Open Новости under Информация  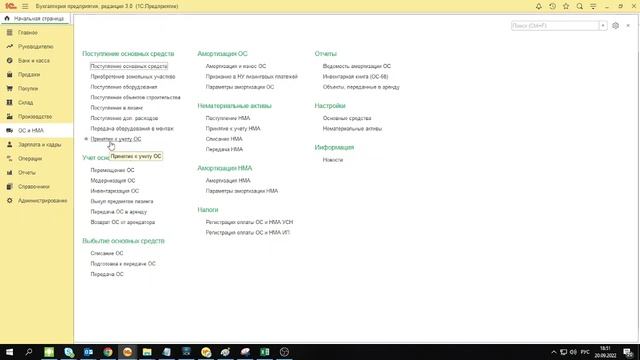333,160
